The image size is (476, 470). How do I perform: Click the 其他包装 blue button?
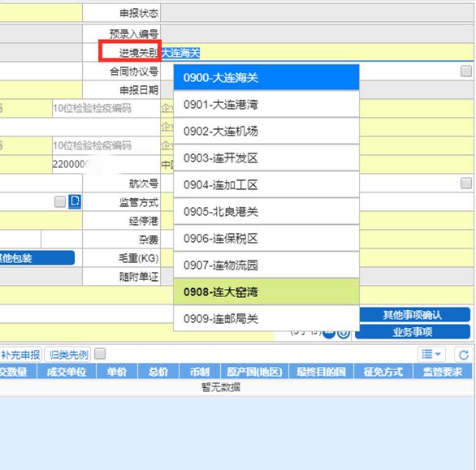pyautogui.click(x=37, y=258)
